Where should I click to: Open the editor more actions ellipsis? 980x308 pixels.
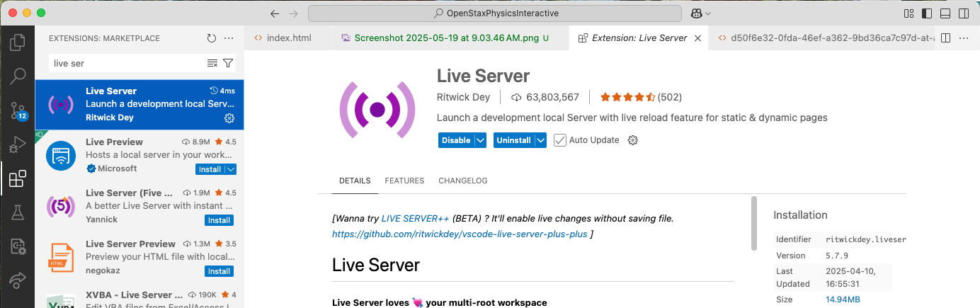(x=964, y=38)
